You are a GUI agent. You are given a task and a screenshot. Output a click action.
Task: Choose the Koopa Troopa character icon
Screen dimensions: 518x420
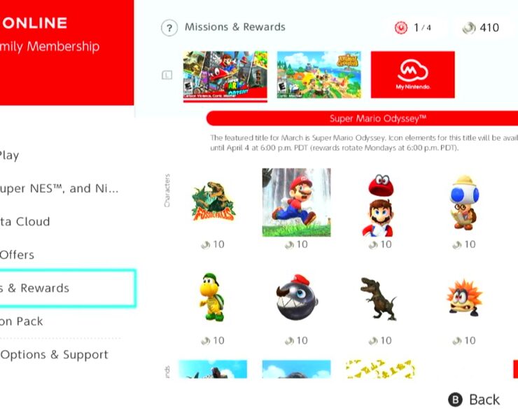(212, 297)
